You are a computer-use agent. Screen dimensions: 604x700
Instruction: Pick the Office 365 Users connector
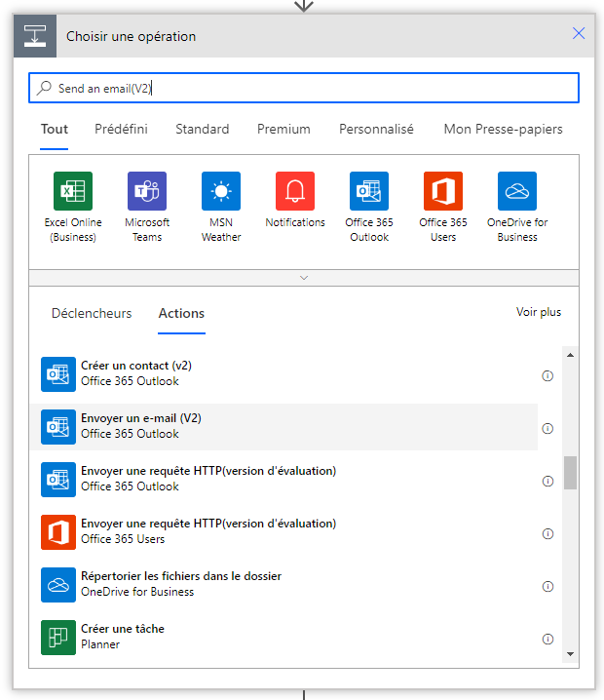coord(443,207)
